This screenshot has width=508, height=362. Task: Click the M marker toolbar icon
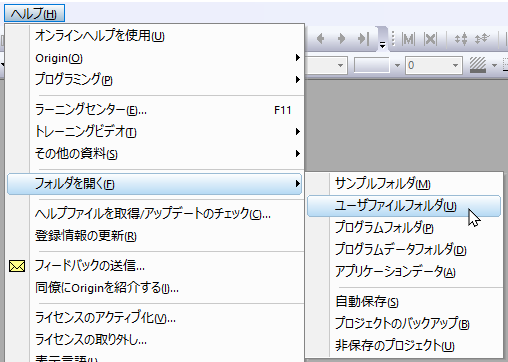[408, 39]
